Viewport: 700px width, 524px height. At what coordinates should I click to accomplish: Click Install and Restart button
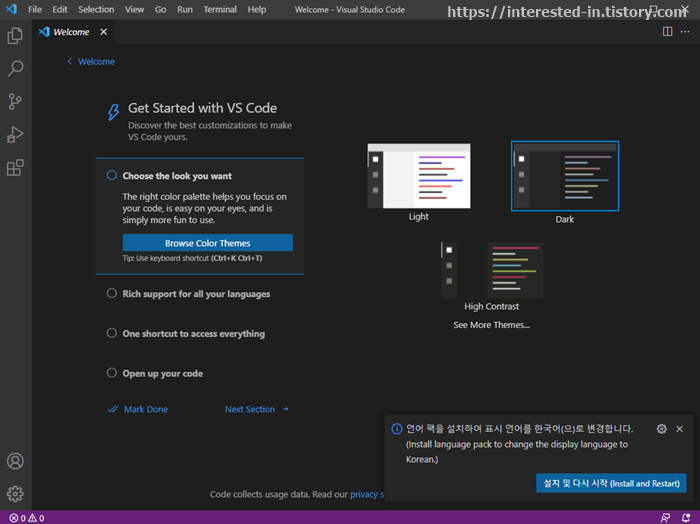pos(611,483)
